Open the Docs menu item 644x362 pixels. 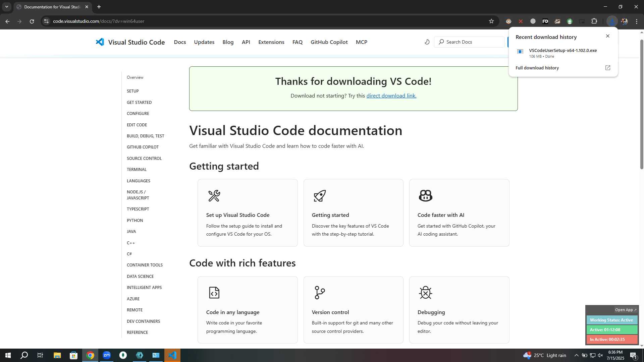[x=180, y=42]
